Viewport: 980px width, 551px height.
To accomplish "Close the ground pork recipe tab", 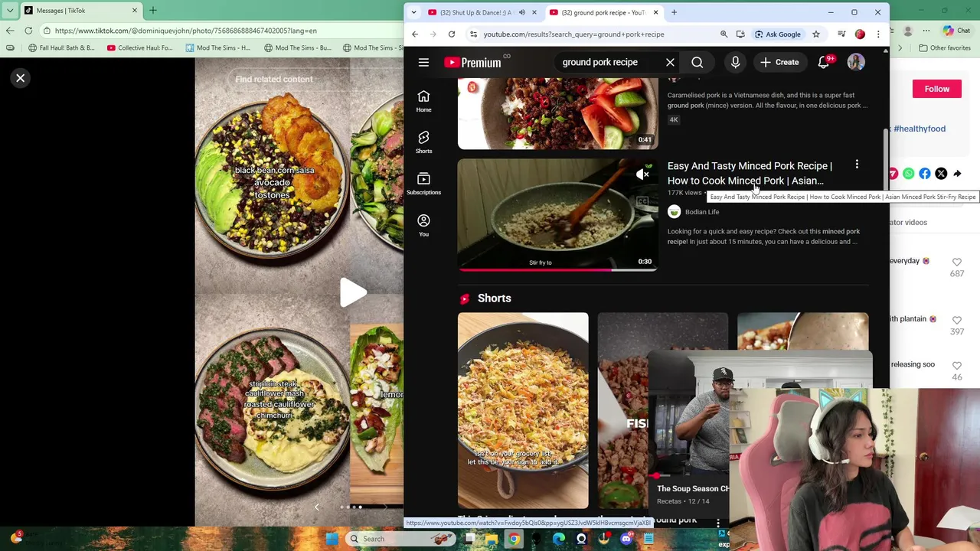I will [655, 12].
